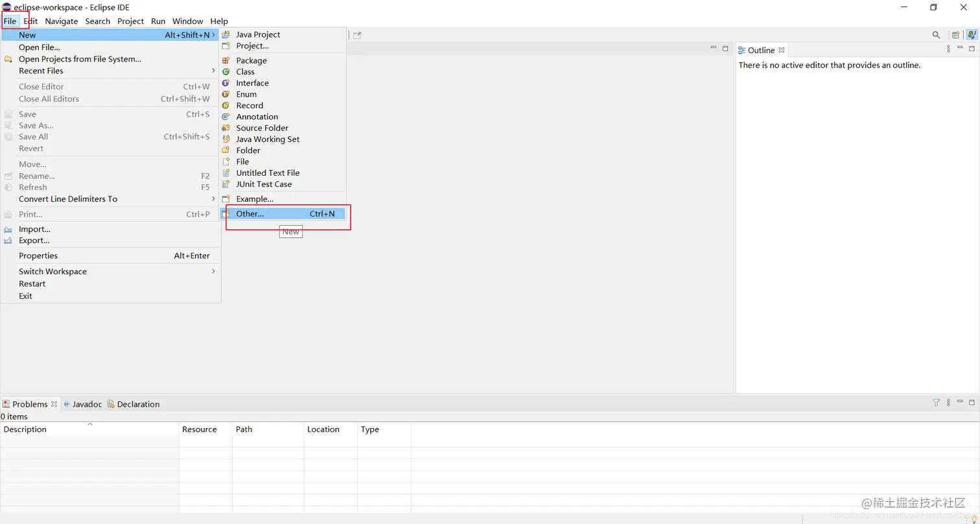Click the Resource column header
Viewport: 980px width, 524px height.
205,429
